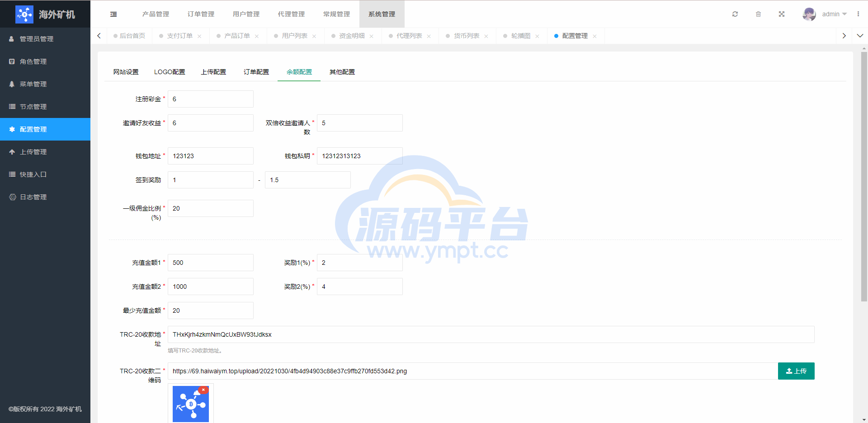Switch to the LOGO配置 tab

170,72
